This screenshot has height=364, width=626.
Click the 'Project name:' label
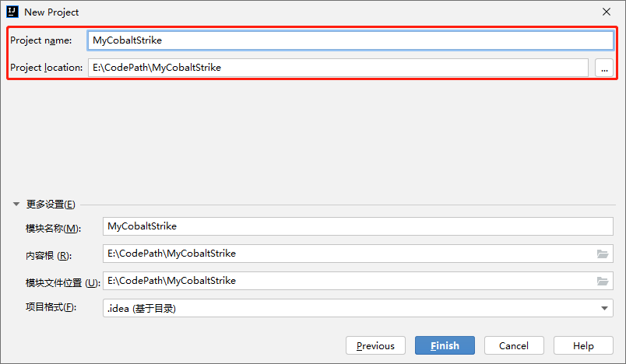pyautogui.click(x=41, y=40)
